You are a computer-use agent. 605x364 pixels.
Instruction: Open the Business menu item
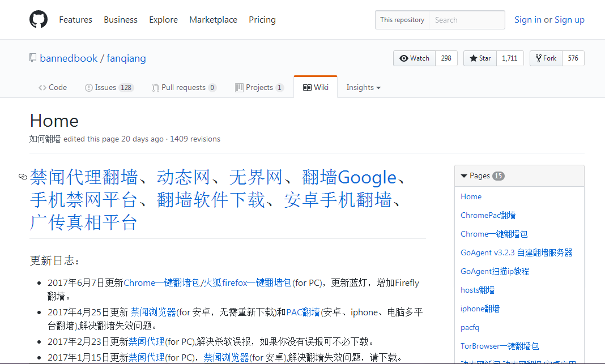121,20
